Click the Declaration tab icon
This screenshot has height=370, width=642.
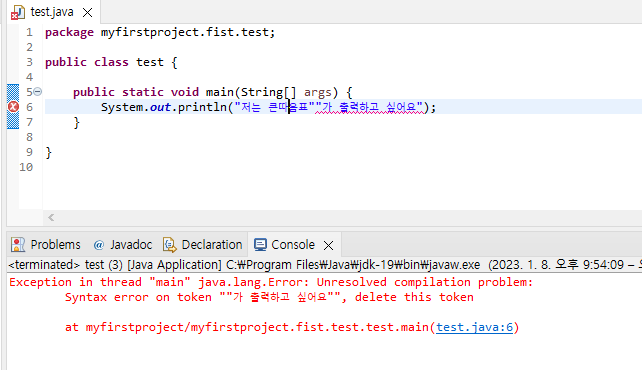click(x=170, y=245)
